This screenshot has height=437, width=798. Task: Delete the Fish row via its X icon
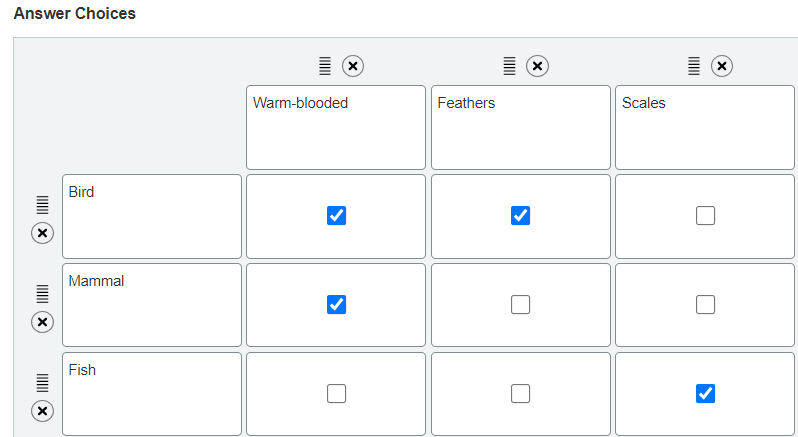42,410
